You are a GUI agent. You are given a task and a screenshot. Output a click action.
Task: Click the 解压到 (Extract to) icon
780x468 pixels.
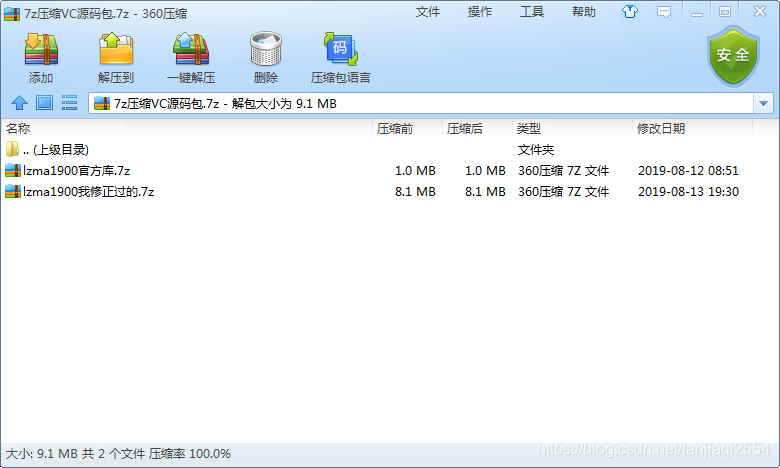click(x=116, y=49)
